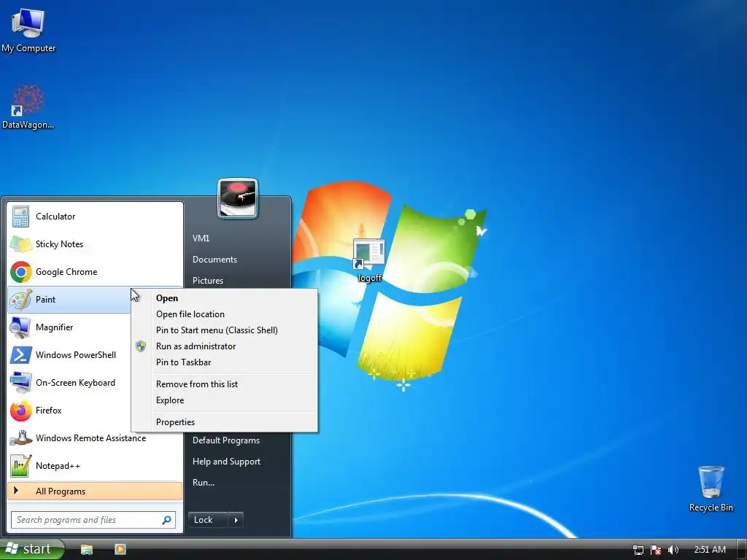Select DataWagon desktop shortcut icon
This screenshot has width=747, height=560.
(28, 100)
